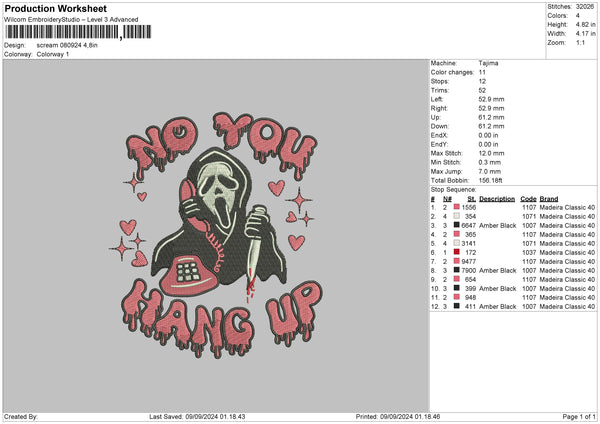The height and width of the screenshot is (424, 600).
Task: Click the 'Description' column header
Action: (497, 199)
